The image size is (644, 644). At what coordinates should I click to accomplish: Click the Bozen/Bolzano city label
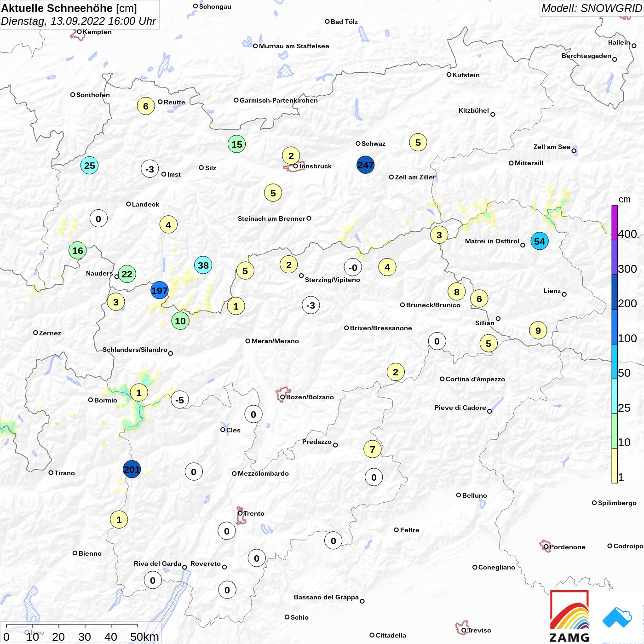pyautogui.click(x=310, y=397)
